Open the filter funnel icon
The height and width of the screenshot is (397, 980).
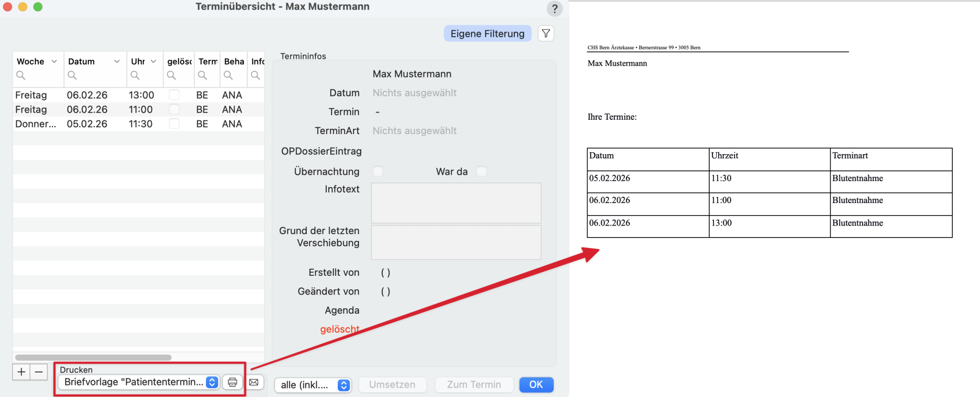(x=546, y=34)
